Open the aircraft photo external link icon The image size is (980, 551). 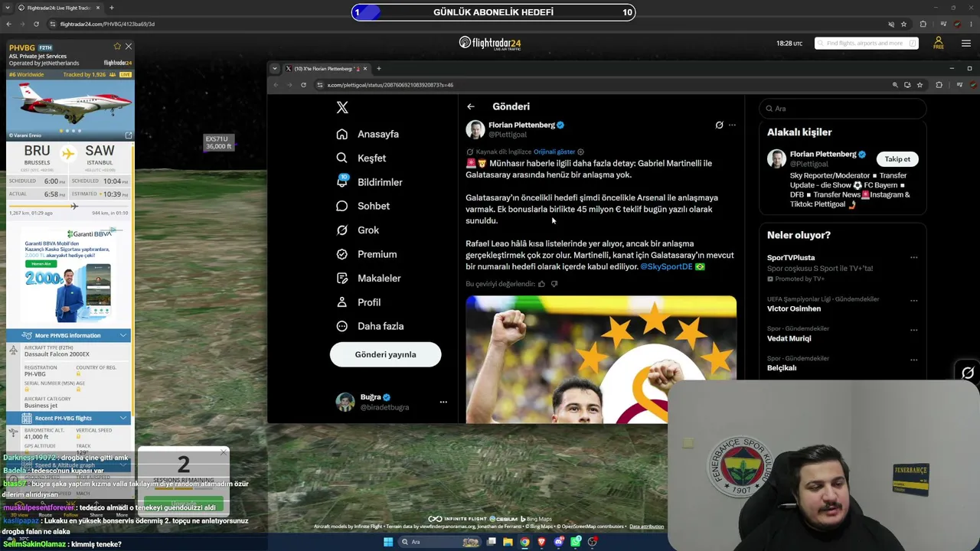pyautogui.click(x=128, y=135)
